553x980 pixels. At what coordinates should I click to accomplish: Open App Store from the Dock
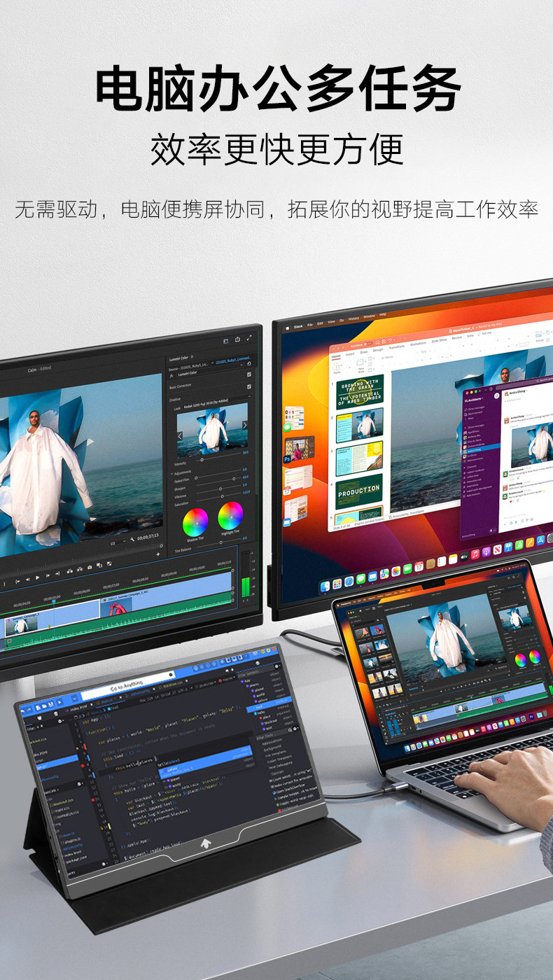point(540,540)
